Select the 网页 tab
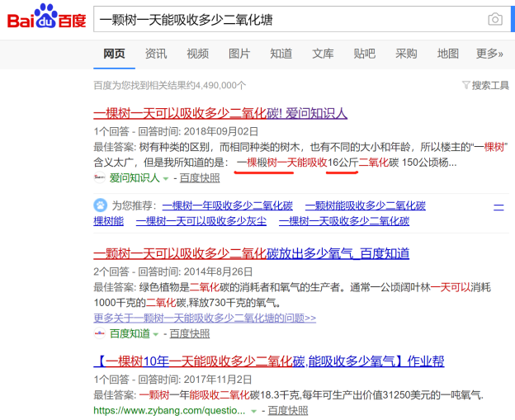The image size is (515, 420). click(114, 54)
